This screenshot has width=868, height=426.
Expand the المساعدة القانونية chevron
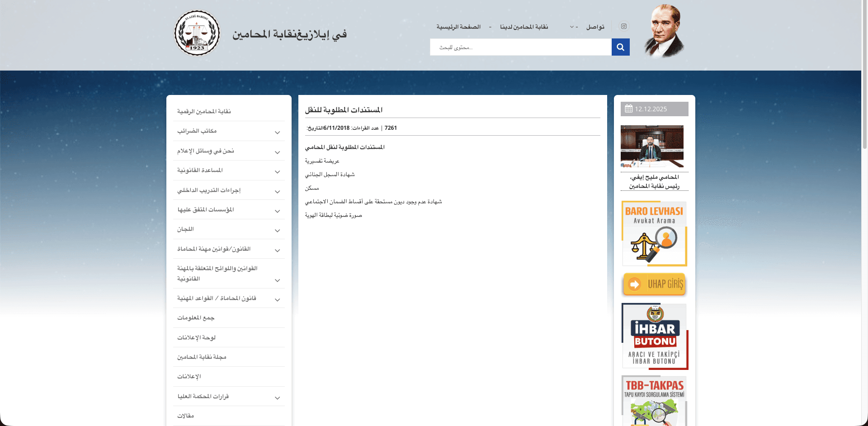point(278,172)
